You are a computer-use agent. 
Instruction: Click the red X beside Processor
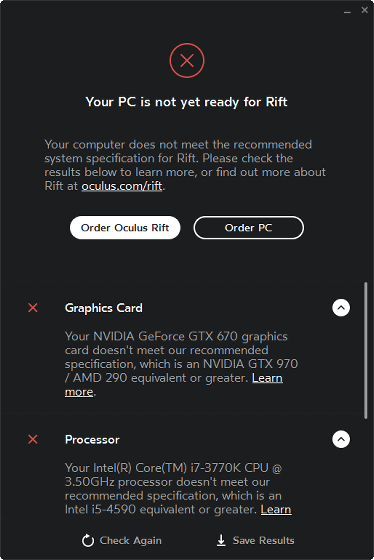click(x=33, y=439)
